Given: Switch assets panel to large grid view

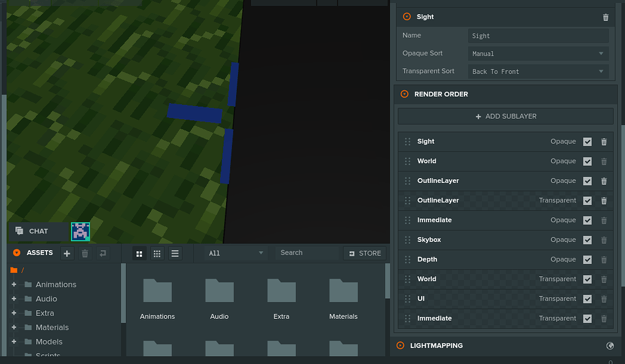Looking at the screenshot, I should 139,253.
